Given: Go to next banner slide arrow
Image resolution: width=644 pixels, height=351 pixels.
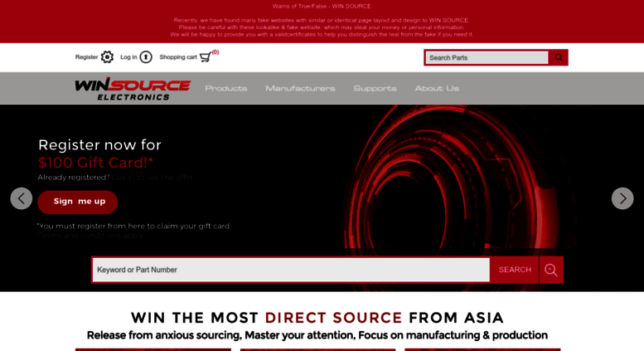Looking at the screenshot, I should click(x=622, y=198).
